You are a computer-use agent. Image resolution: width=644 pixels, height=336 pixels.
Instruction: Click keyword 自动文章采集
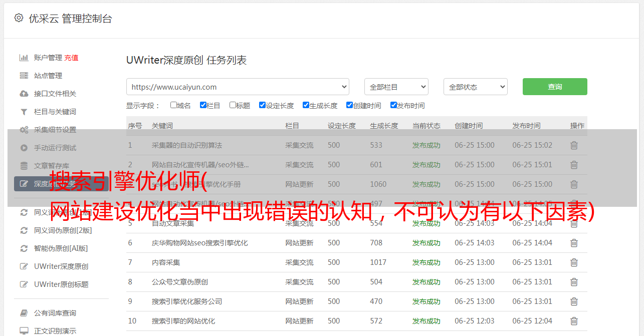[173, 223]
